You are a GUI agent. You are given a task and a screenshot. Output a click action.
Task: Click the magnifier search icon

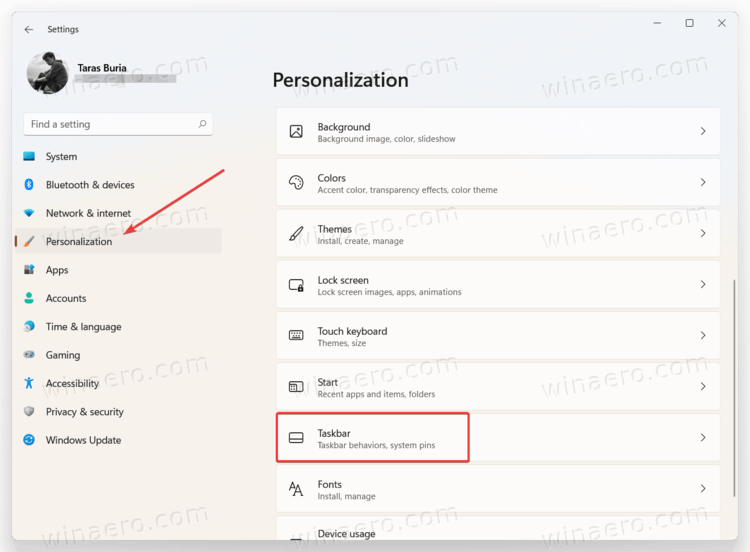click(x=202, y=124)
